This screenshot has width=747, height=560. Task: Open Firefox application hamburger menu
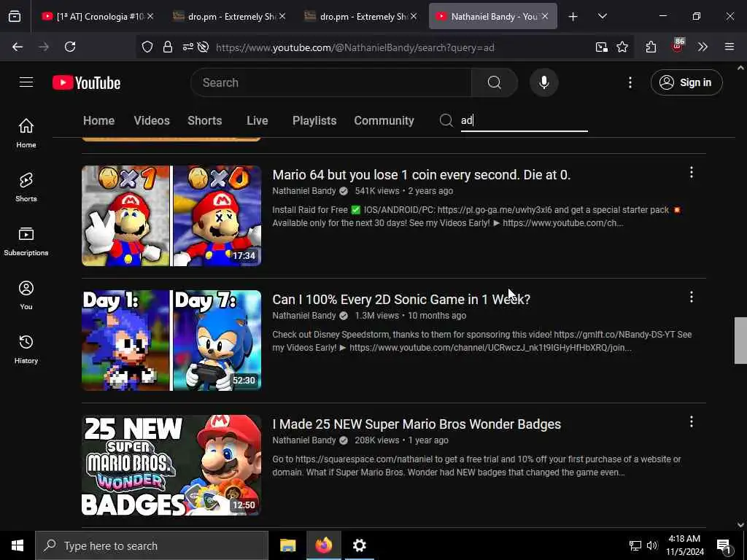tap(729, 47)
